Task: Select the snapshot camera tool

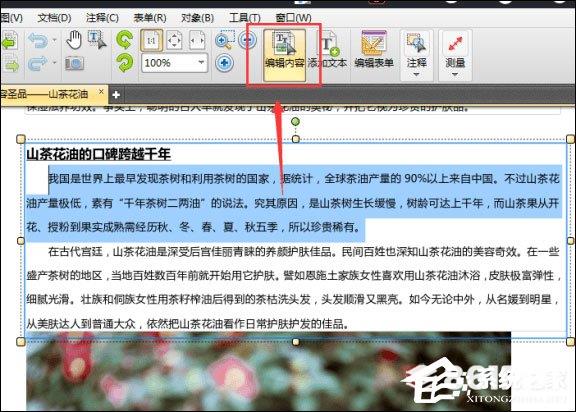Action: click(x=75, y=64)
